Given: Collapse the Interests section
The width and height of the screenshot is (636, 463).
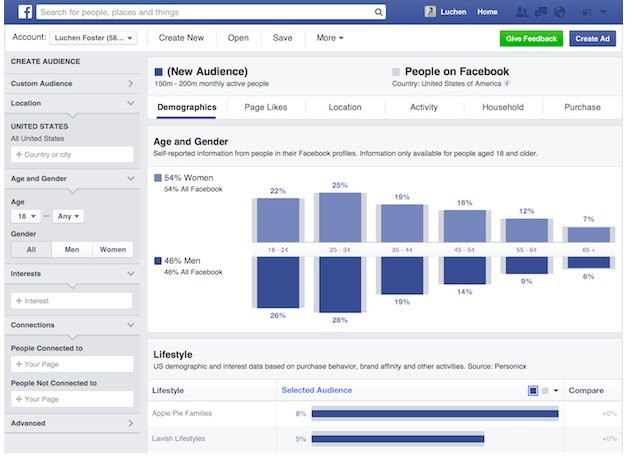Looking at the screenshot, I should (72, 273).
